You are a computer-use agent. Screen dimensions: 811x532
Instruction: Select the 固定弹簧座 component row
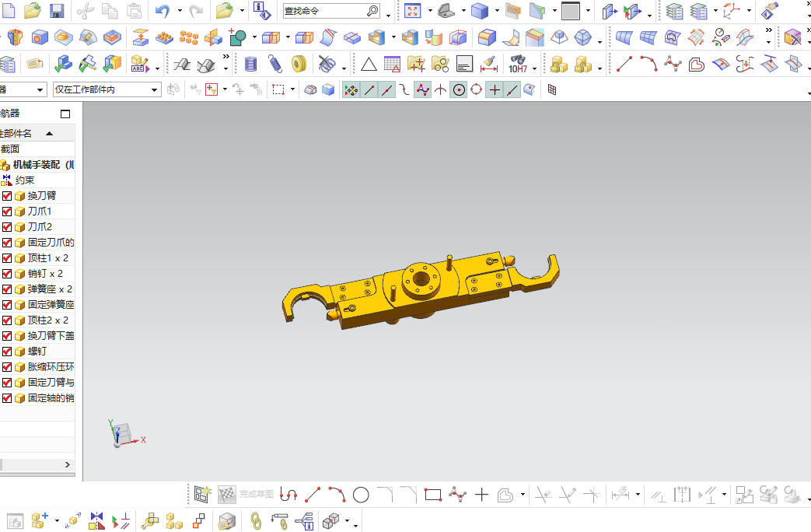coord(37,305)
